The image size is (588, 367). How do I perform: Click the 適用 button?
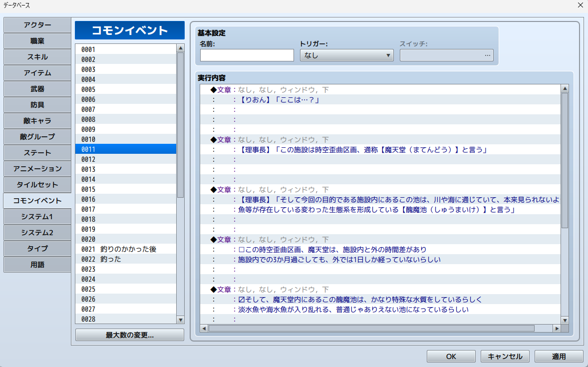tap(559, 357)
